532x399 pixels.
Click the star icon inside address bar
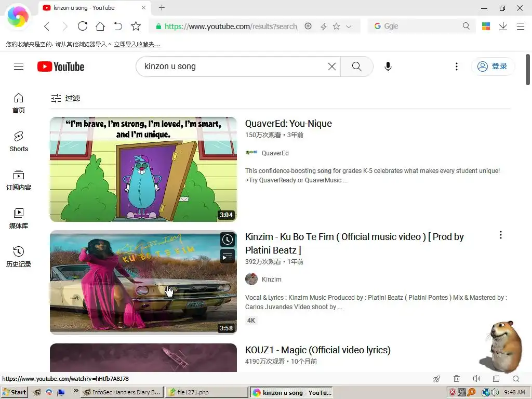point(336,26)
